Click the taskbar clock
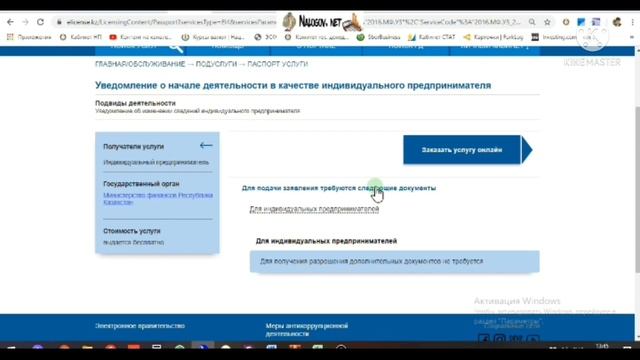 pyautogui.click(x=602, y=347)
